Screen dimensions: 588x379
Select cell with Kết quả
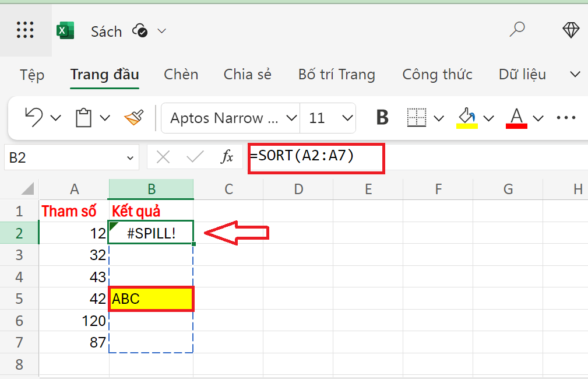(x=151, y=211)
